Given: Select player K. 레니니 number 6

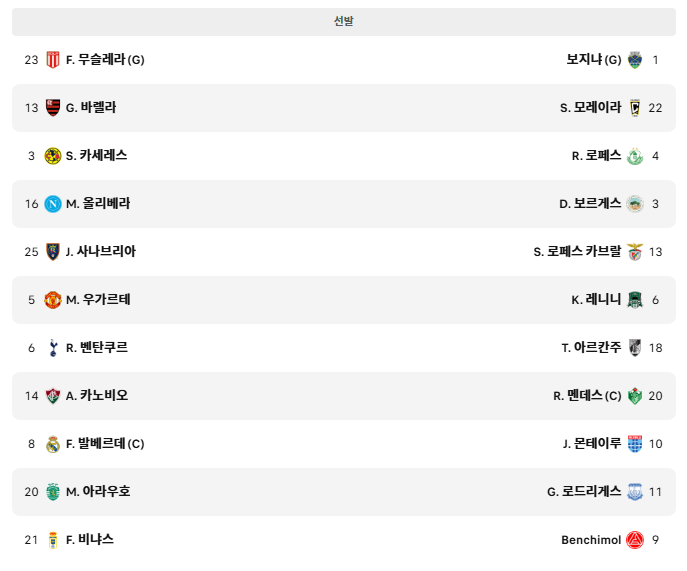Looking at the screenshot, I should [596, 300].
